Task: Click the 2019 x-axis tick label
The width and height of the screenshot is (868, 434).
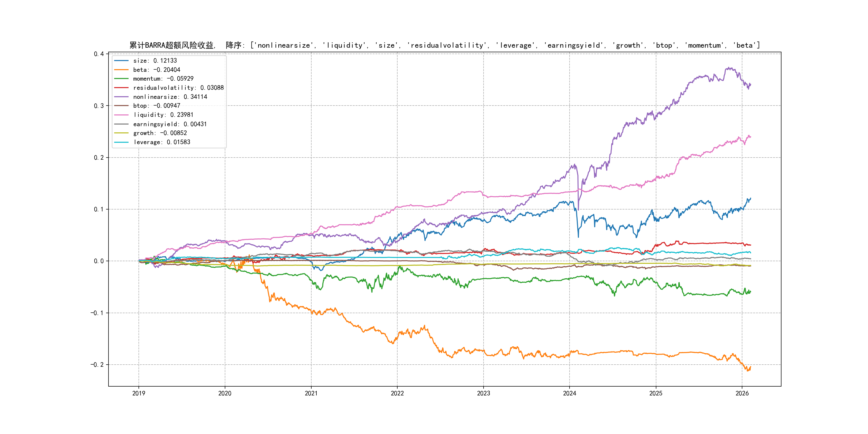Action: [139, 393]
